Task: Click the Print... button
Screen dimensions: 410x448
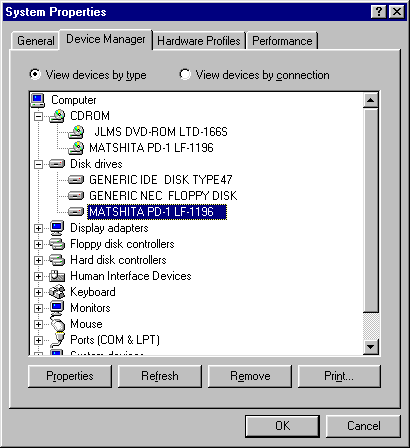Action: [339, 376]
